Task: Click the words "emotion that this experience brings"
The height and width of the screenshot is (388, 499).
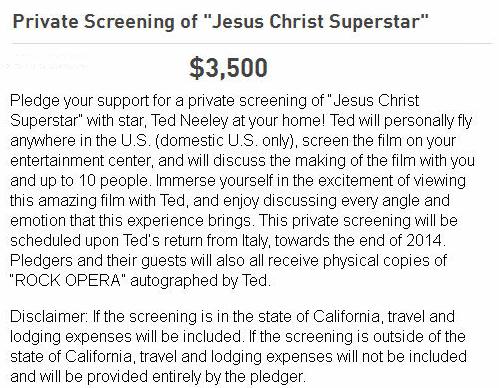Action: pyautogui.click(x=130, y=221)
